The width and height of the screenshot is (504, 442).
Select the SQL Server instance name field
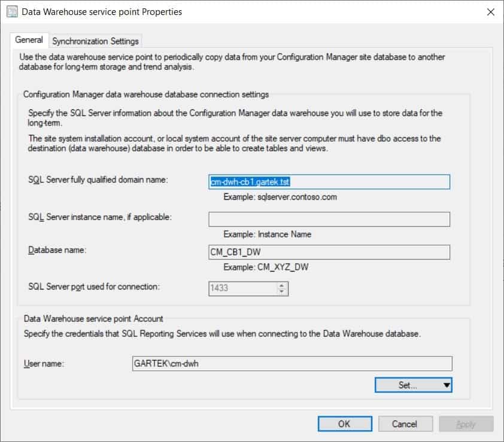329,219
